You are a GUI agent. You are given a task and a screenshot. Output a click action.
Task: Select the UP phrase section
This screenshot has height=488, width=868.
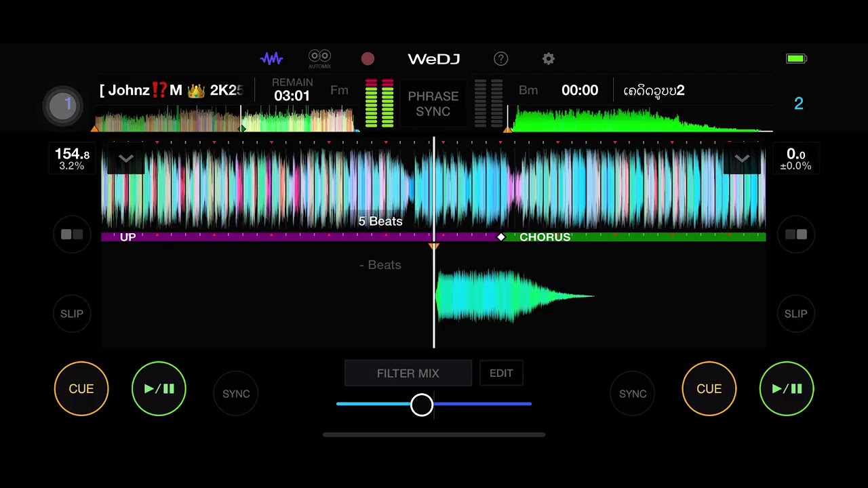click(300, 237)
